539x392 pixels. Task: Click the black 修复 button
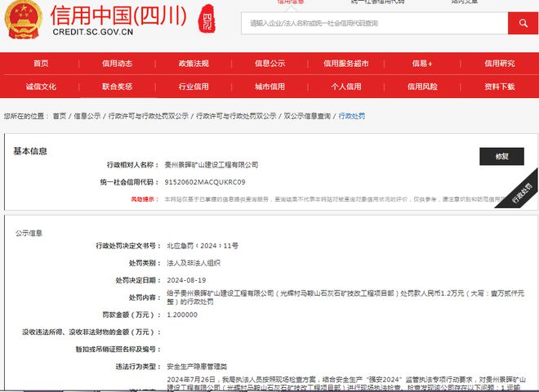pyautogui.click(x=502, y=157)
